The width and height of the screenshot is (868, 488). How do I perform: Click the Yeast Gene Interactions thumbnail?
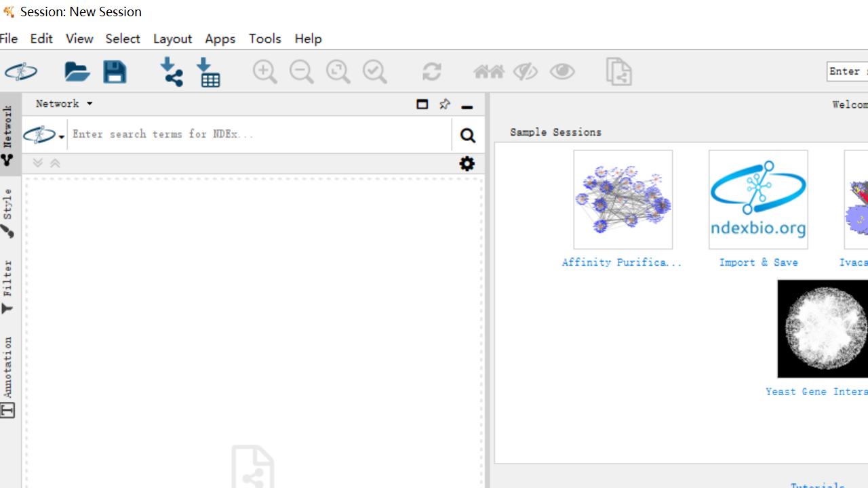(x=823, y=329)
